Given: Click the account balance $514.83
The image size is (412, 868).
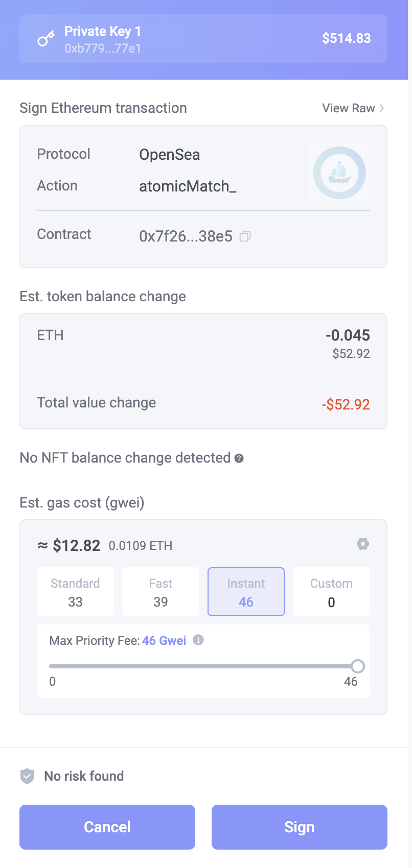Looking at the screenshot, I should (x=346, y=38).
